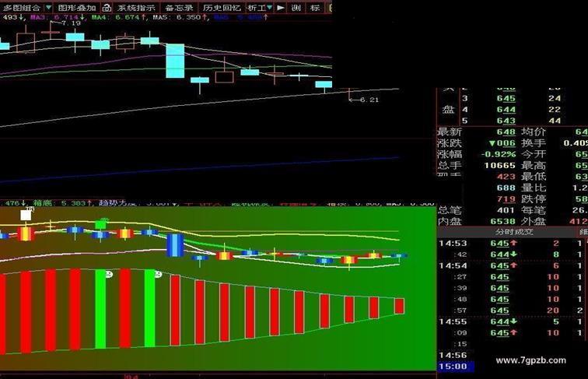
Task: Click the 7.19 high price marker
Action: pyautogui.click(x=72, y=23)
